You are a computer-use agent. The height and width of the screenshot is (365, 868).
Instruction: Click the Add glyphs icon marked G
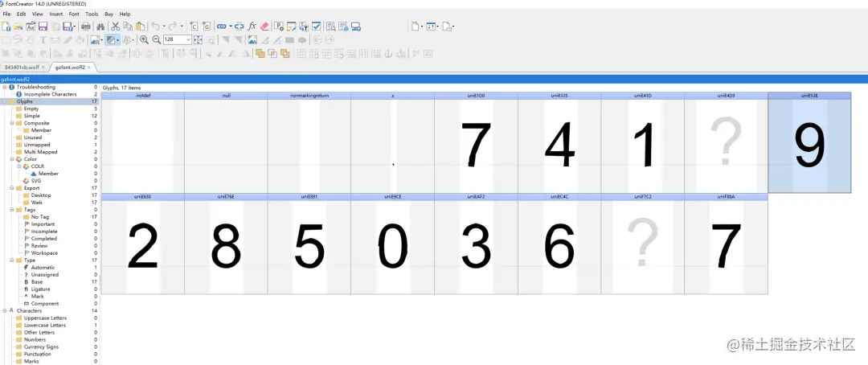click(207, 26)
